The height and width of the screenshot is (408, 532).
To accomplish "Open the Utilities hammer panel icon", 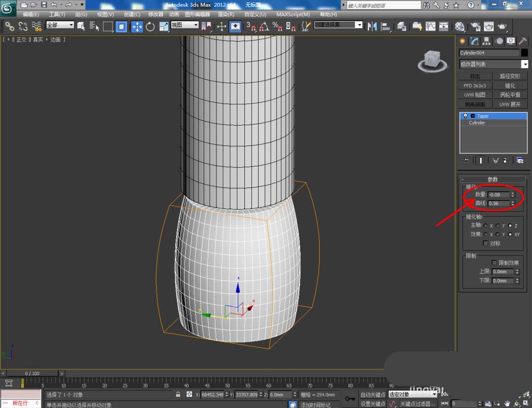I will (522, 42).
